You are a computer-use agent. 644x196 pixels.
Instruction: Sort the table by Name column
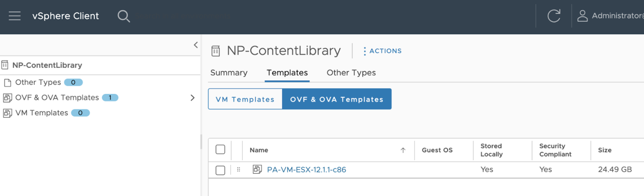(259, 150)
